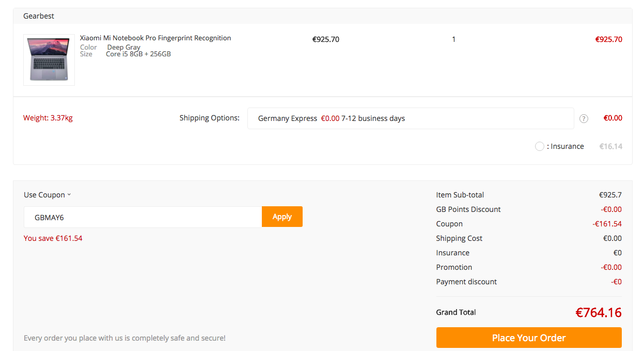Apply the coupon code

pyautogui.click(x=282, y=217)
